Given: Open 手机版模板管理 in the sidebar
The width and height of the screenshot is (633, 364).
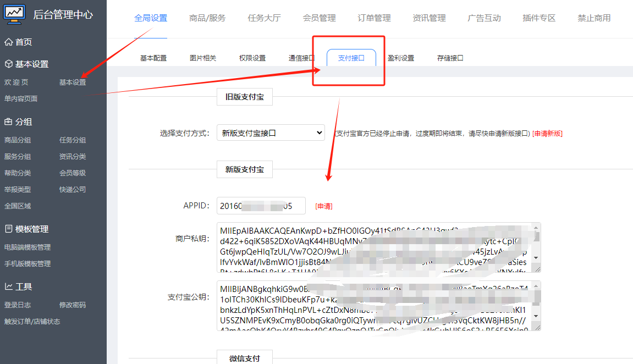Looking at the screenshot, I should [x=27, y=264].
